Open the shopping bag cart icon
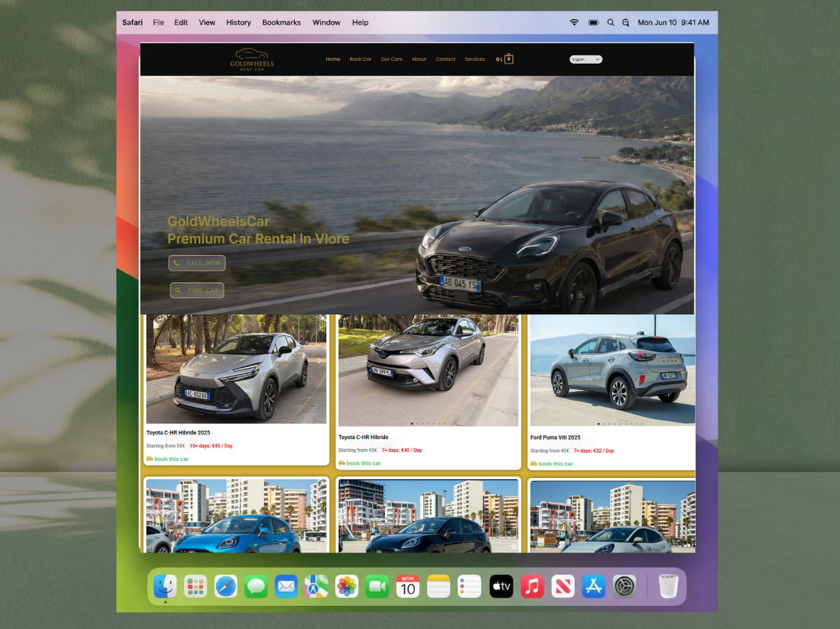Image resolution: width=840 pixels, height=629 pixels. pyautogui.click(x=509, y=59)
